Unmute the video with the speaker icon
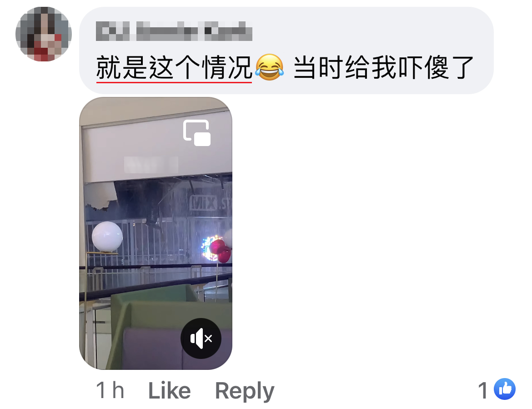 [x=201, y=338]
